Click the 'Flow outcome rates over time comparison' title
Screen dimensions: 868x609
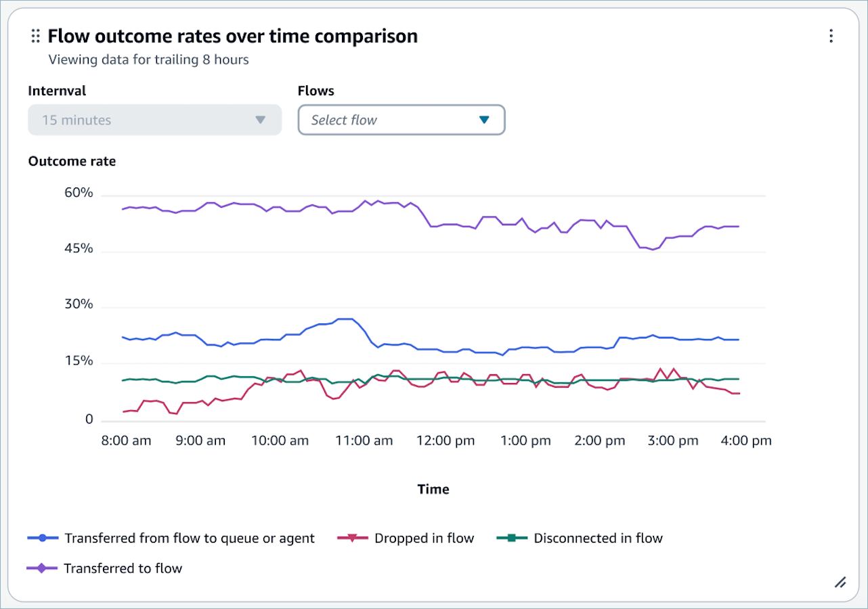point(232,36)
